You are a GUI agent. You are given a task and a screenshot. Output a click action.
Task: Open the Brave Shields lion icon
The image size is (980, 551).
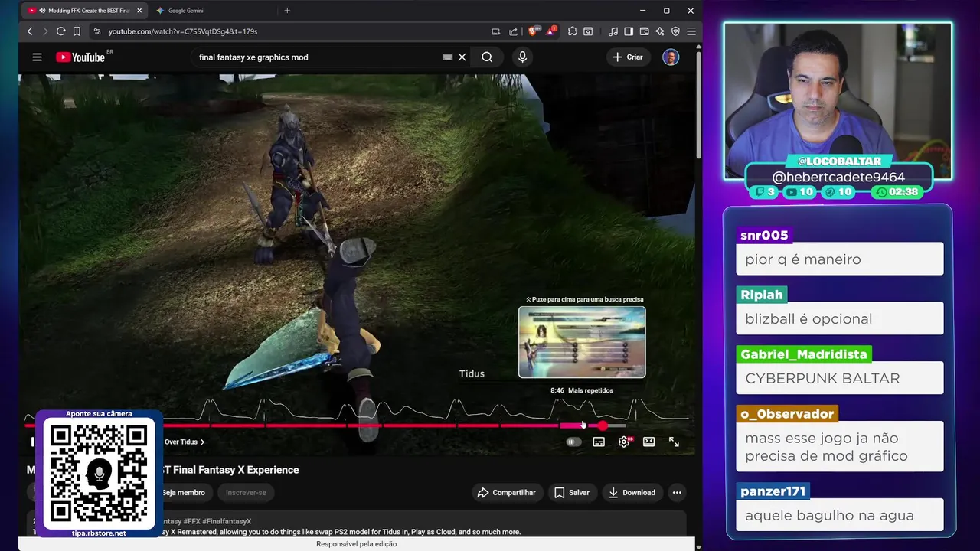[x=533, y=31]
